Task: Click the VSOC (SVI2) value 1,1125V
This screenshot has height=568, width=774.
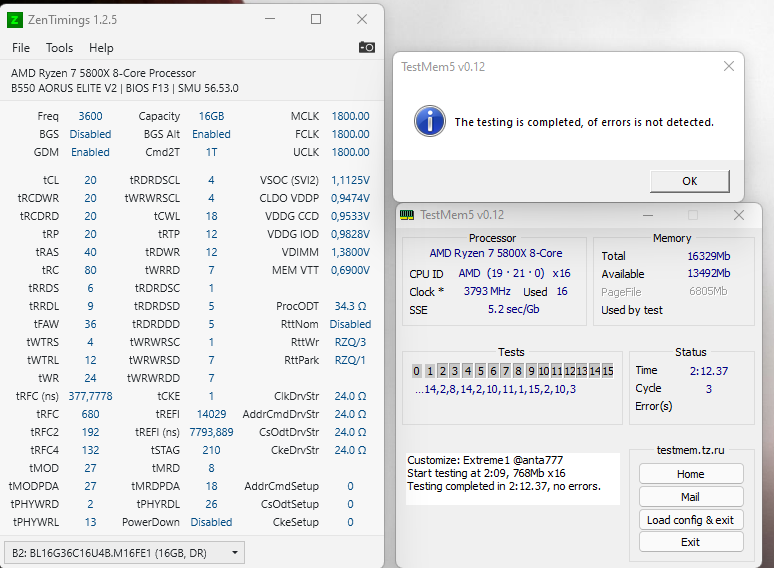Action: coord(350,180)
